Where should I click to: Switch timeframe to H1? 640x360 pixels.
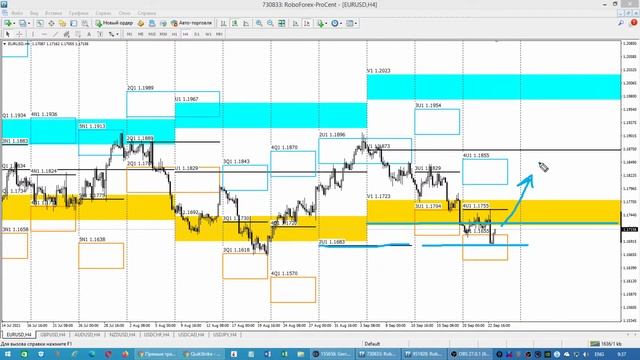[174, 34]
